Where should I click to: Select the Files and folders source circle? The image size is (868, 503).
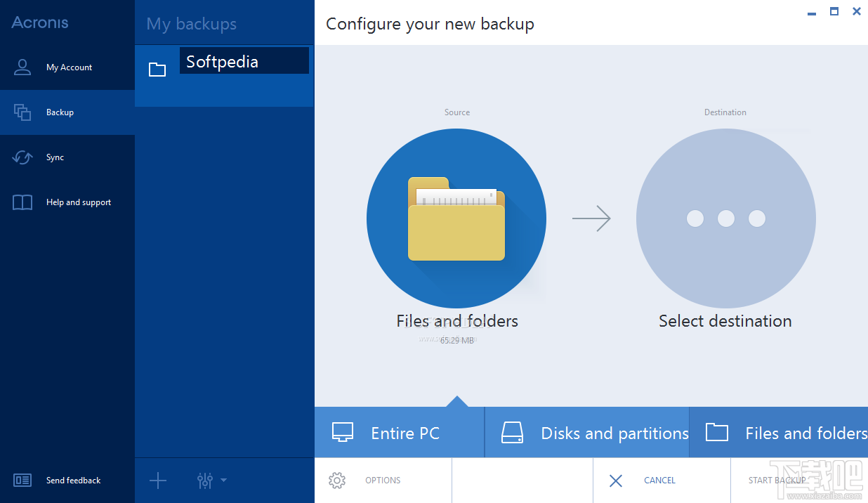click(x=456, y=218)
